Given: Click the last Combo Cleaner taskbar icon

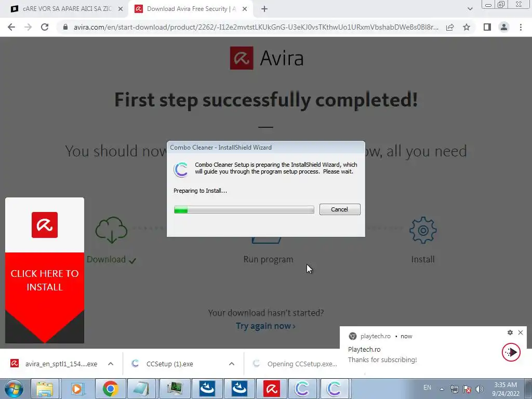Looking at the screenshot, I should coord(334,389).
